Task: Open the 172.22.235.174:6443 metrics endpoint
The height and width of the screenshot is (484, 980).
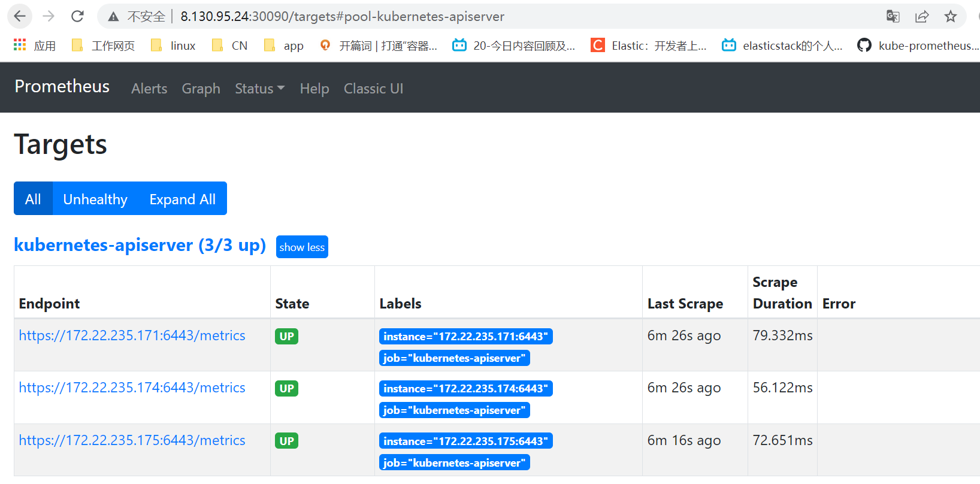Action: (x=132, y=388)
